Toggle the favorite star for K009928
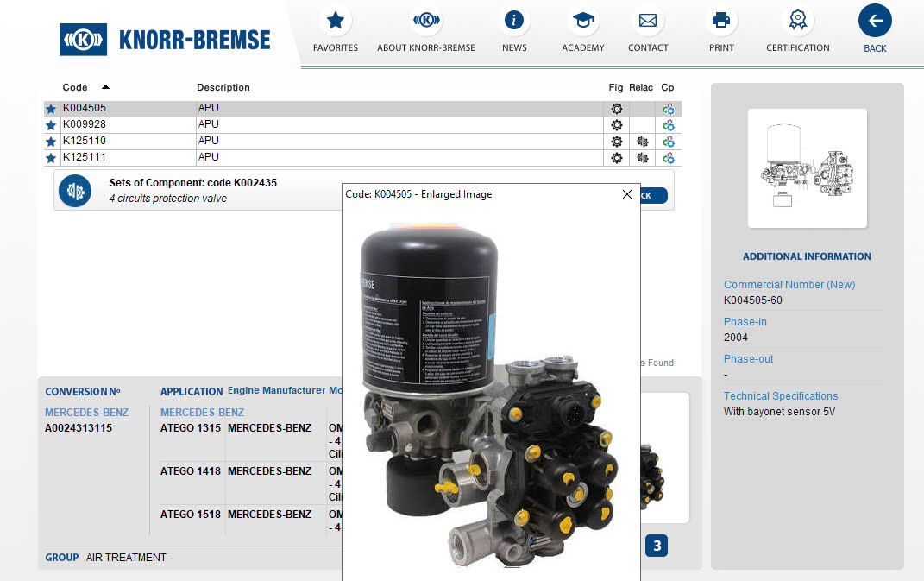The width and height of the screenshot is (924, 581). pos(50,124)
